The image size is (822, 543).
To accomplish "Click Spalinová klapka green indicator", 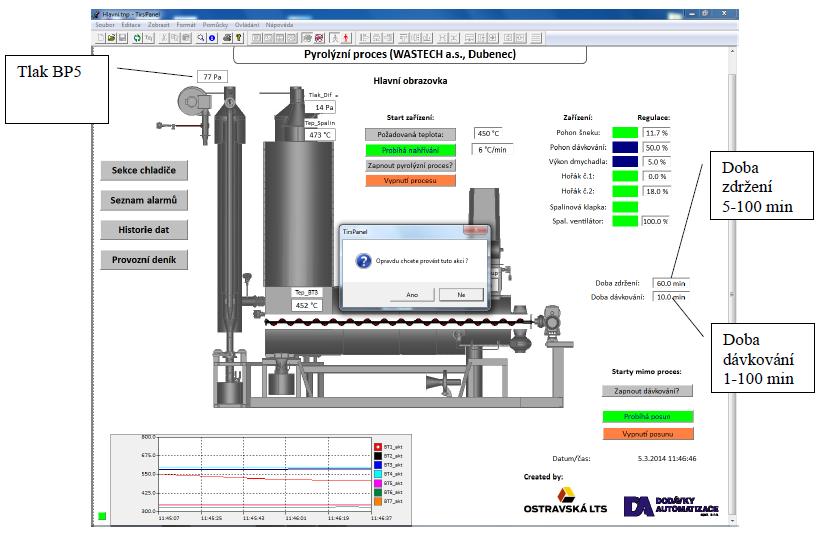I will [625, 207].
